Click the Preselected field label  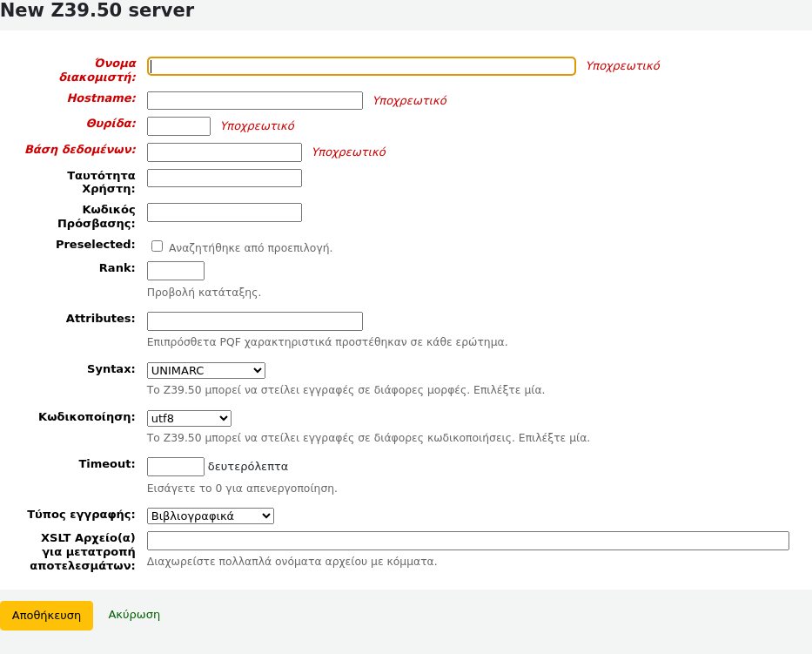tap(95, 245)
